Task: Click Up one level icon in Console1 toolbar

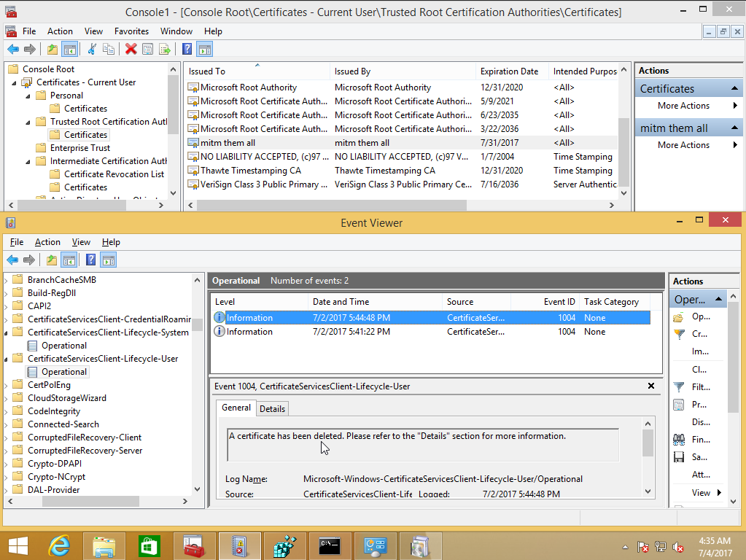Action: [x=53, y=49]
